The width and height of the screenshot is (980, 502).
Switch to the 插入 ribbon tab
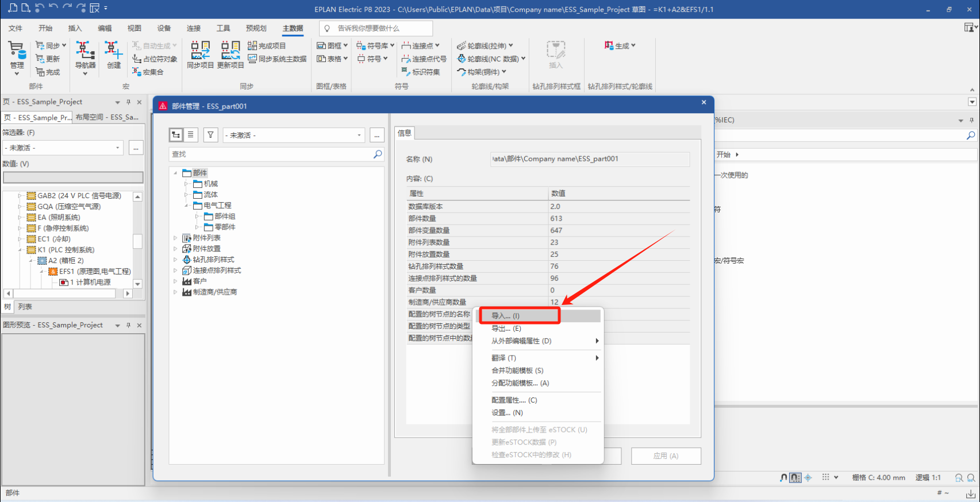pos(75,28)
